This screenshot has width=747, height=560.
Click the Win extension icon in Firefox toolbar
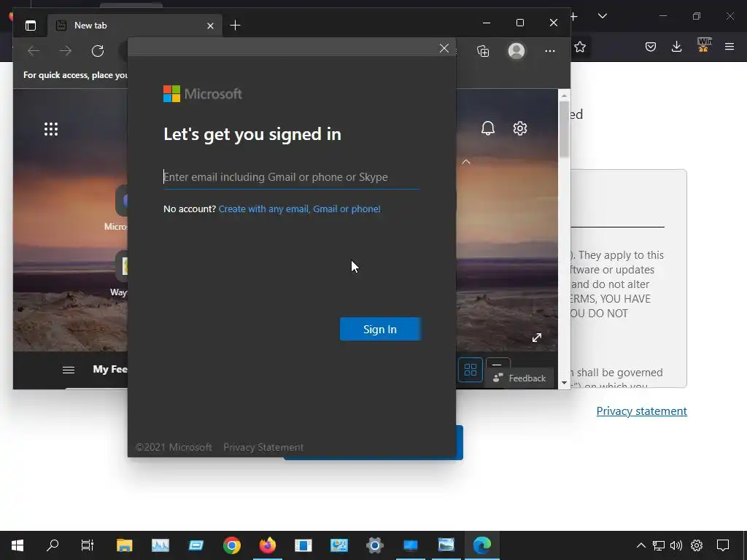[704, 44]
